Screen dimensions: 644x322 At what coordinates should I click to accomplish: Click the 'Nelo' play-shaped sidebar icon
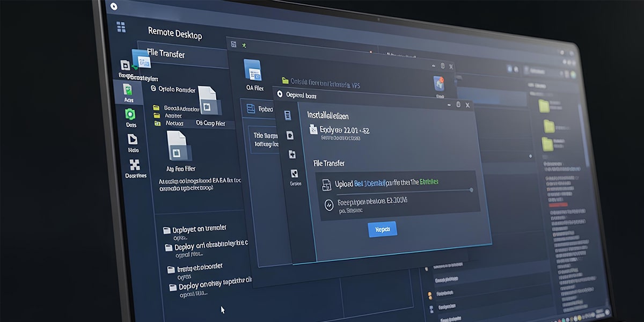point(133,139)
